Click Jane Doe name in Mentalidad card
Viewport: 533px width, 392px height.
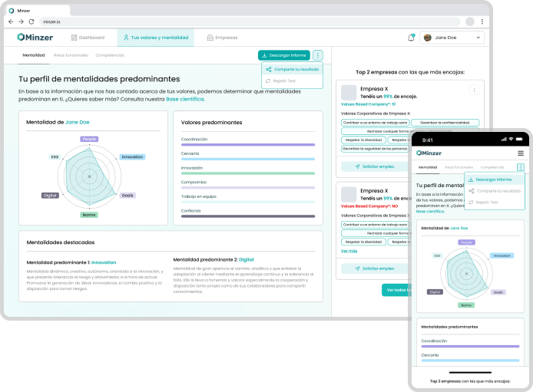coord(77,122)
